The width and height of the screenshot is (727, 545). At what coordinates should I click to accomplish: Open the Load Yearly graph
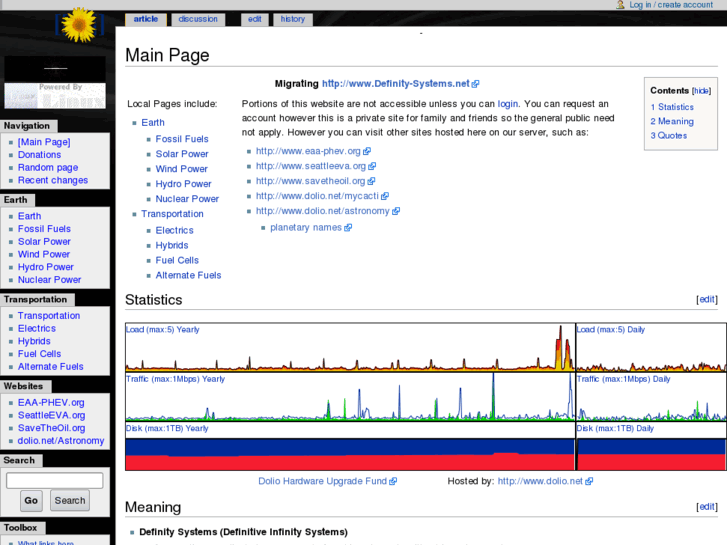tap(350, 347)
